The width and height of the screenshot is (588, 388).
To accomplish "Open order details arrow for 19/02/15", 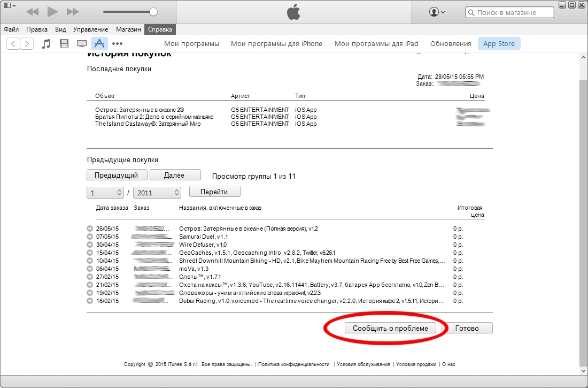I will click(x=90, y=293).
